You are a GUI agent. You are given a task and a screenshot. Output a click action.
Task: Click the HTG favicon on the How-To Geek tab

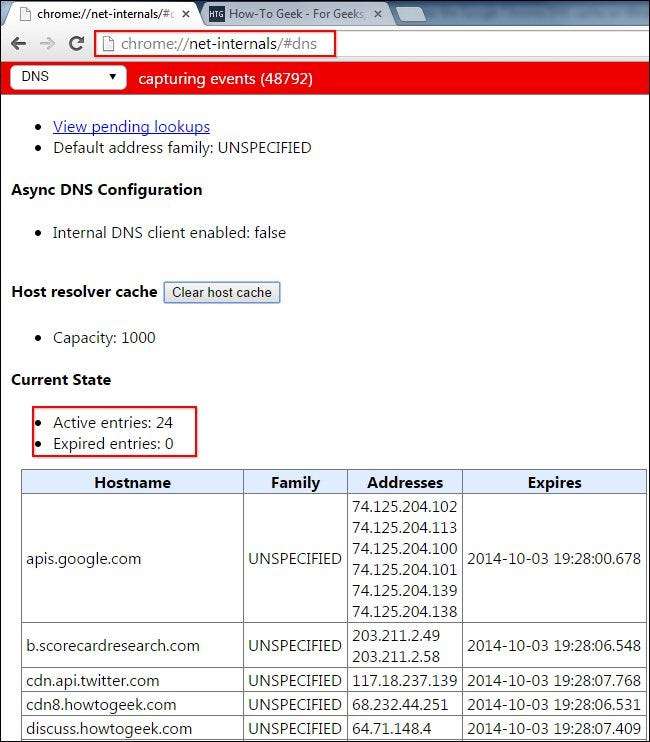coord(216,14)
